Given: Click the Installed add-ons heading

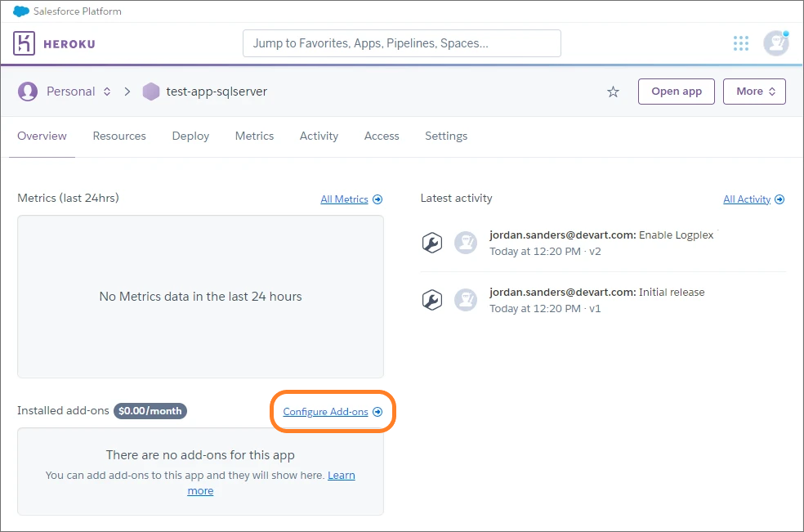Looking at the screenshot, I should pyautogui.click(x=63, y=410).
